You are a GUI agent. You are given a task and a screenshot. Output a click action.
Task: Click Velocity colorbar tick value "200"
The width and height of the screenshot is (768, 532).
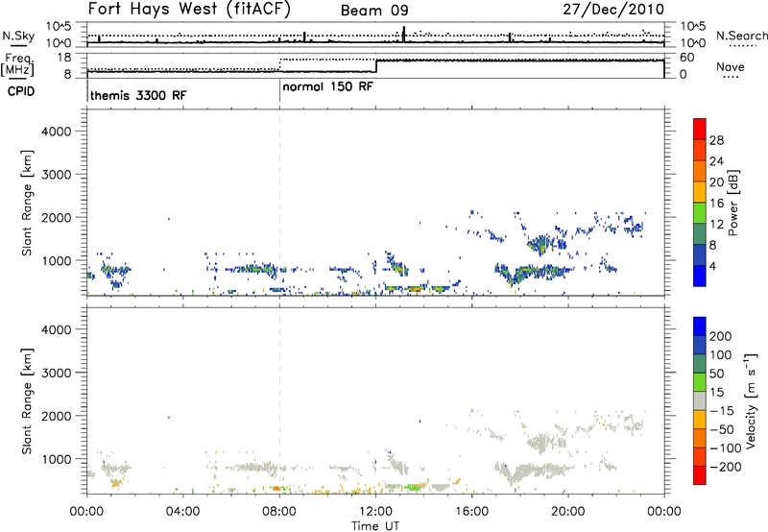[721, 336]
